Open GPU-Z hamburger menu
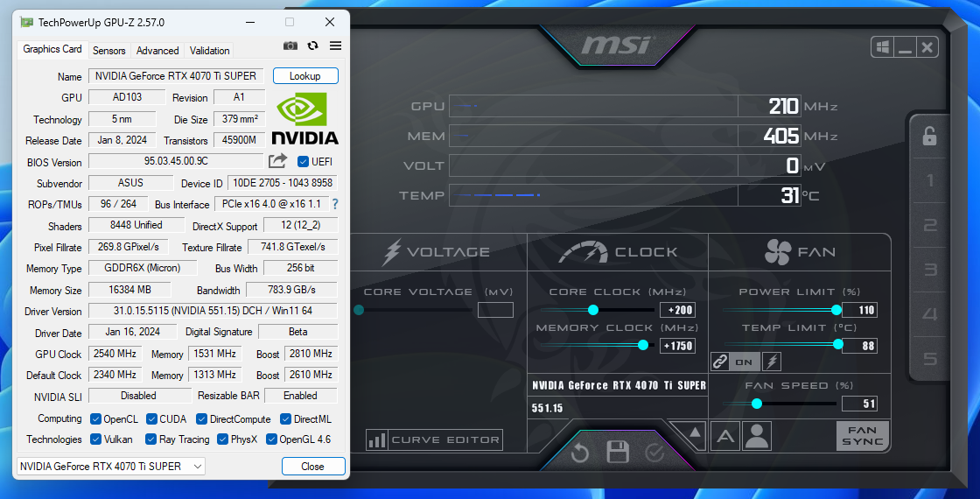 (x=336, y=46)
